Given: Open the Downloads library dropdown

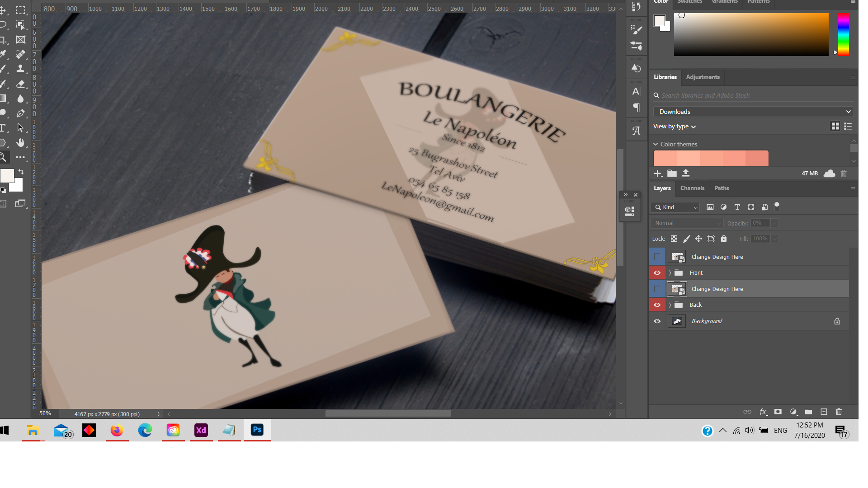Looking at the screenshot, I should [752, 112].
